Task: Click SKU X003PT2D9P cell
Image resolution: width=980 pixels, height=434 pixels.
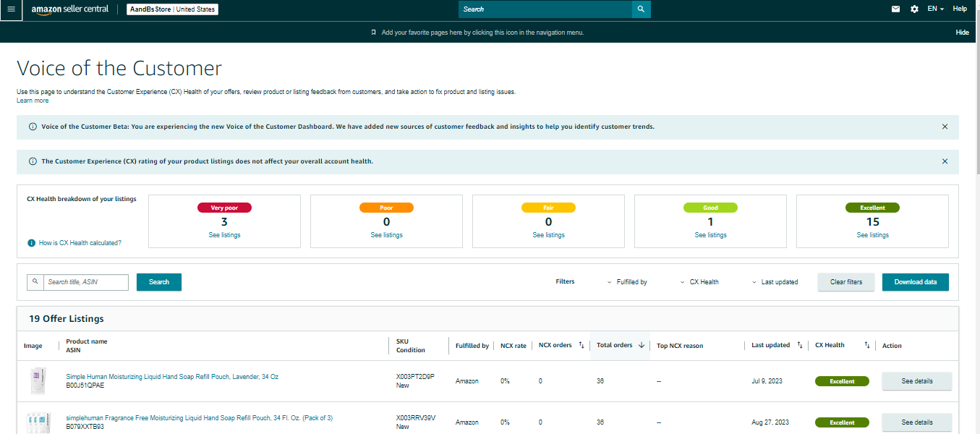Action: 415,377
